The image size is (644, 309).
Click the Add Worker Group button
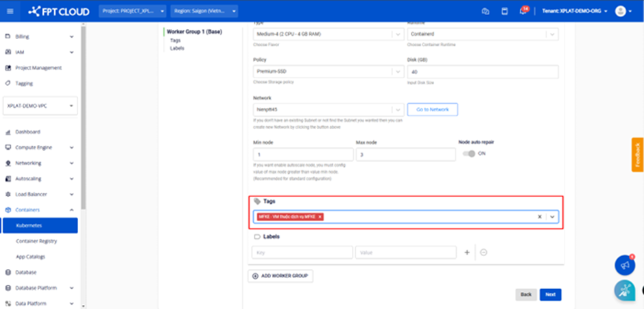tap(281, 276)
